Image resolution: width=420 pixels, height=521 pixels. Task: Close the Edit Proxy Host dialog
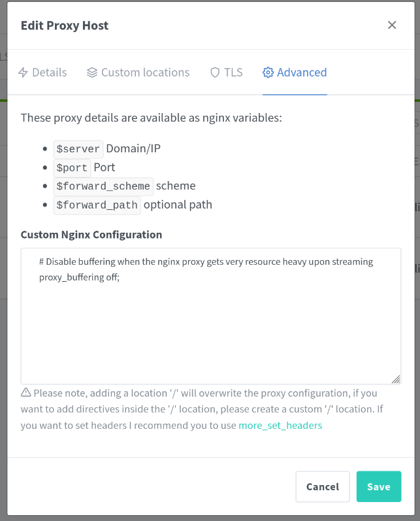[392, 25]
